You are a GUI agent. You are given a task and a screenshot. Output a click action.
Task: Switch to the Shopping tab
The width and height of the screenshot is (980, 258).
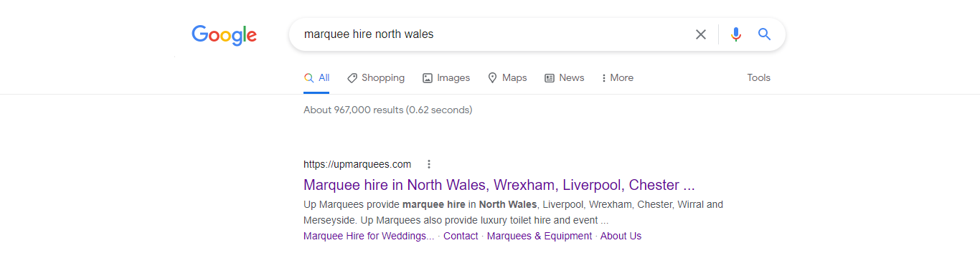pyautogui.click(x=375, y=77)
